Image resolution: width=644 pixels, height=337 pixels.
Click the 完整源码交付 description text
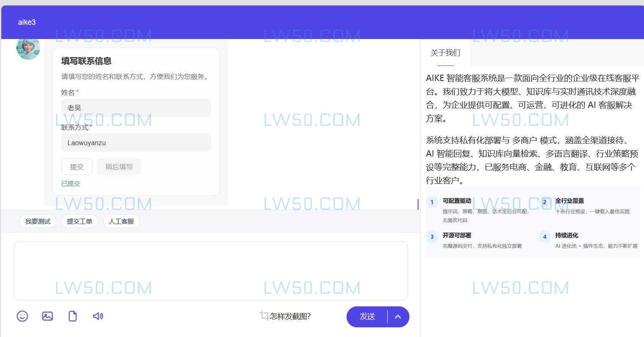click(x=482, y=246)
